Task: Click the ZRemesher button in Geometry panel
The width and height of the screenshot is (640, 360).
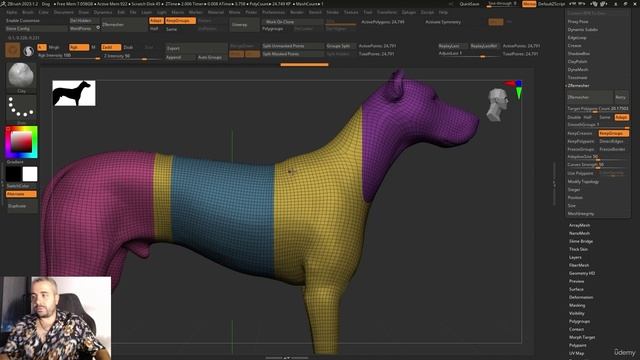Action: (590, 97)
